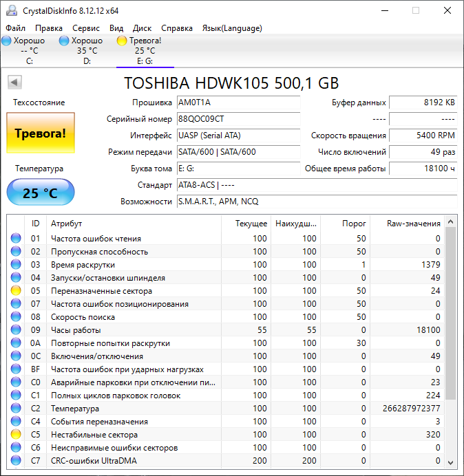Viewport: 464px width, 476px height.
Task: Click the status orb of attribute 08
Action: click(x=16, y=316)
